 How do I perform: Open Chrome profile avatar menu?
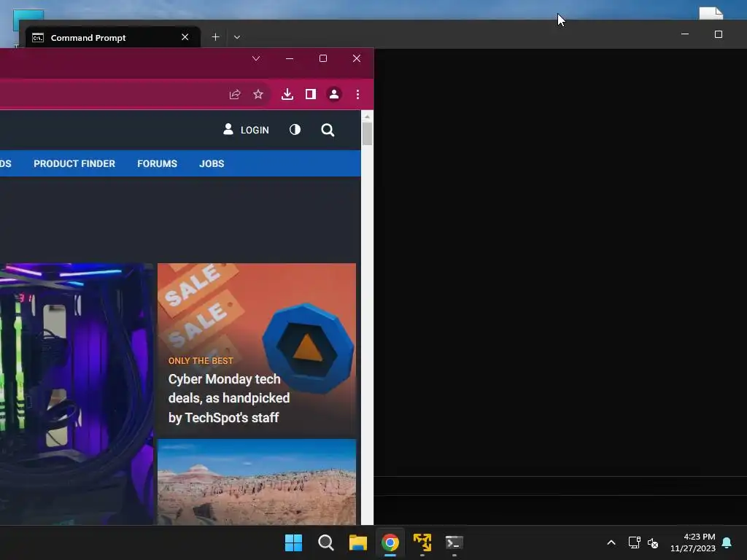click(x=334, y=94)
